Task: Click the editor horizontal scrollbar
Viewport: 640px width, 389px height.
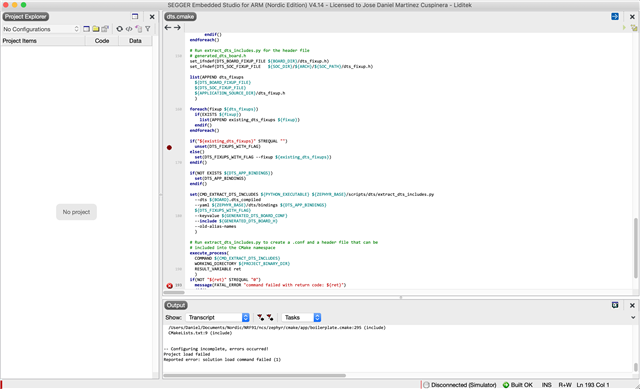Action: click(174, 292)
